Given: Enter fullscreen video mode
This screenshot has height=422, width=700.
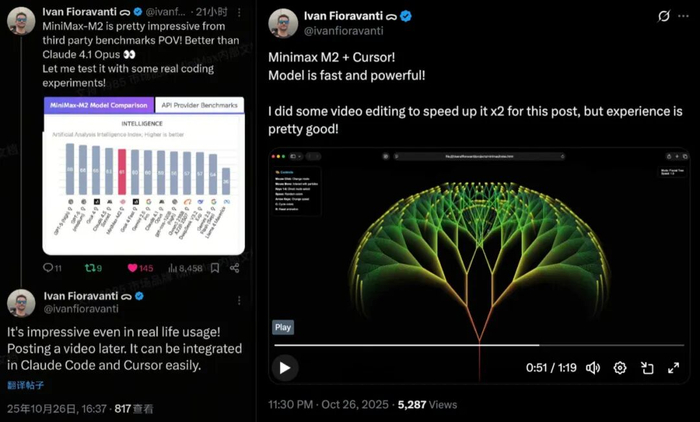Looking at the screenshot, I should point(674,367).
